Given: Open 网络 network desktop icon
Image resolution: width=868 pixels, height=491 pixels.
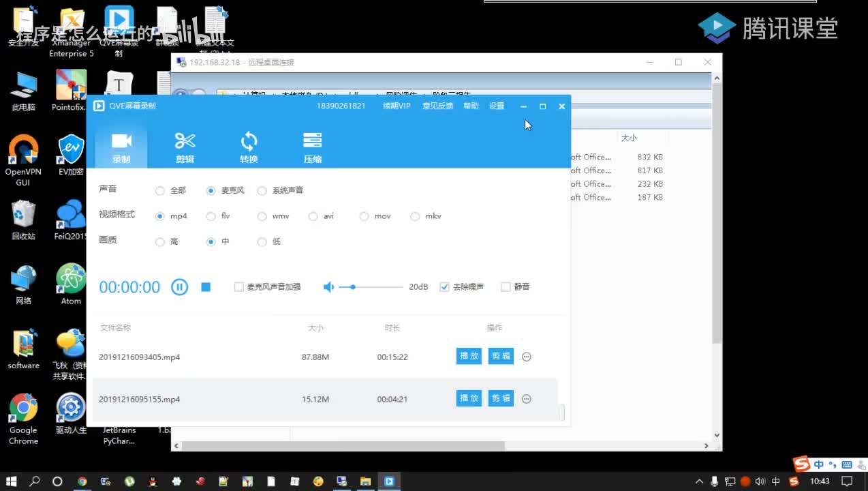Looking at the screenshot, I should [24, 285].
